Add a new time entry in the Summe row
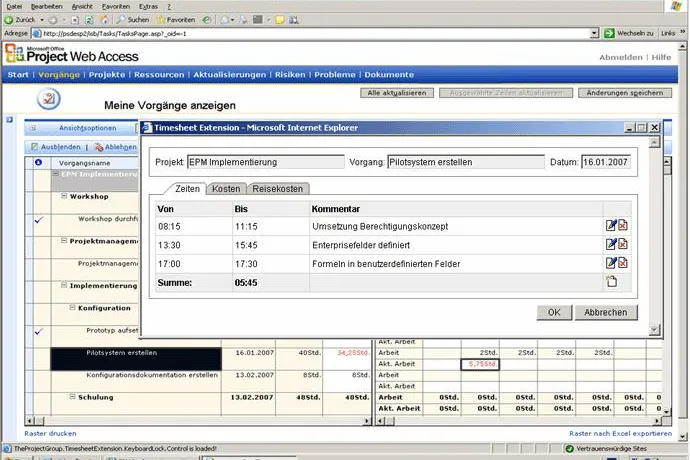Screen dimensions: 690x460 click(x=612, y=281)
